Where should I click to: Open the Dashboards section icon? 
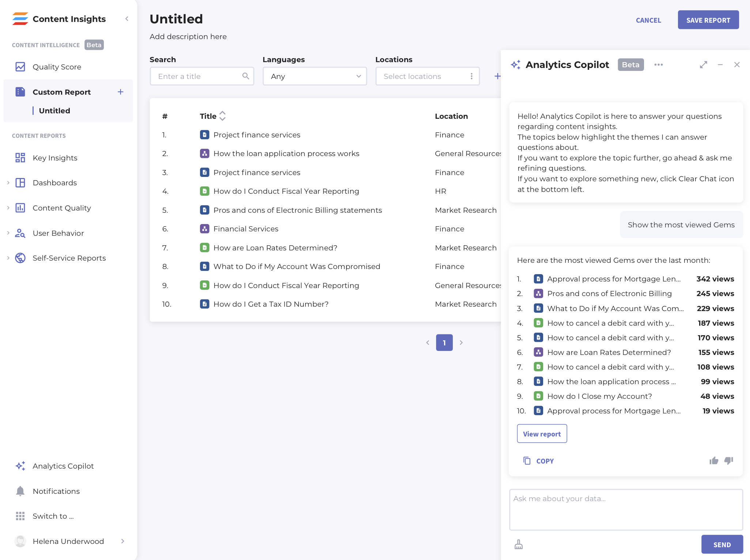point(20,182)
